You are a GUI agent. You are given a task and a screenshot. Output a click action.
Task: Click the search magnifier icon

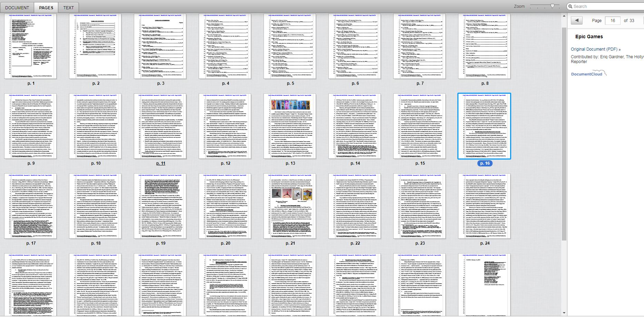[570, 7]
